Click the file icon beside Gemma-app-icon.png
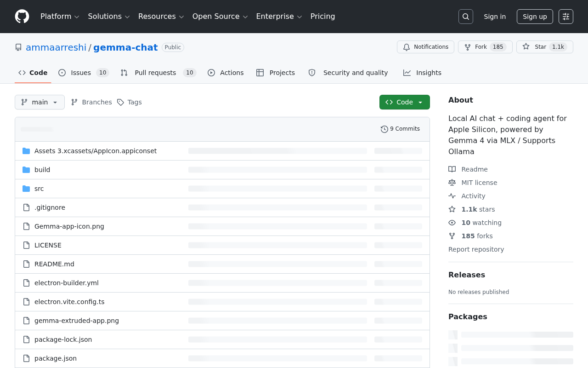The height and width of the screenshot is (368, 588). [x=26, y=226]
